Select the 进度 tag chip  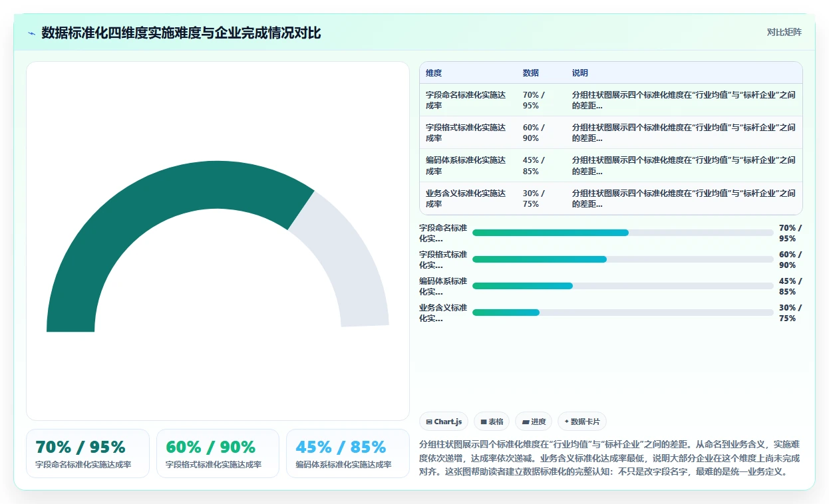[534, 422]
